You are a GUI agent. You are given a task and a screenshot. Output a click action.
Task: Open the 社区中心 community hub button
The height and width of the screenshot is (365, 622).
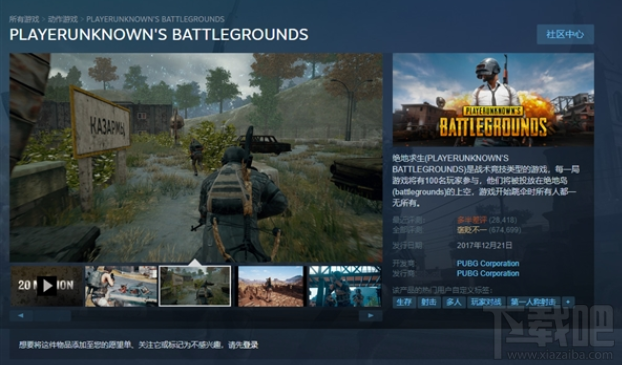coord(565,35)
